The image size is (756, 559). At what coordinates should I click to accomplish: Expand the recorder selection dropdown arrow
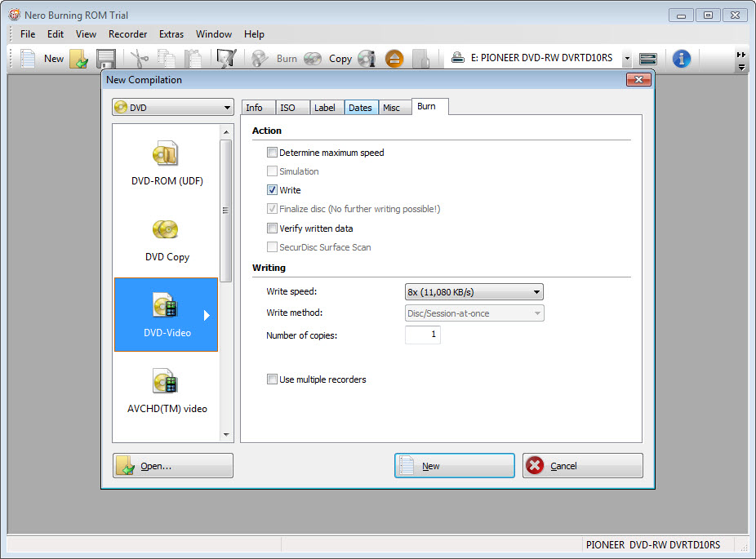coord(627,59)
